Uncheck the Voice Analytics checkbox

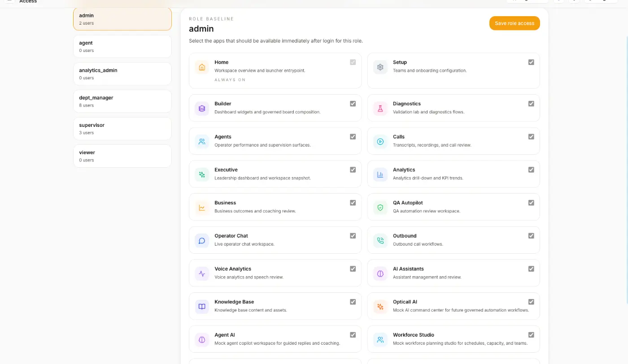[353, 269]
